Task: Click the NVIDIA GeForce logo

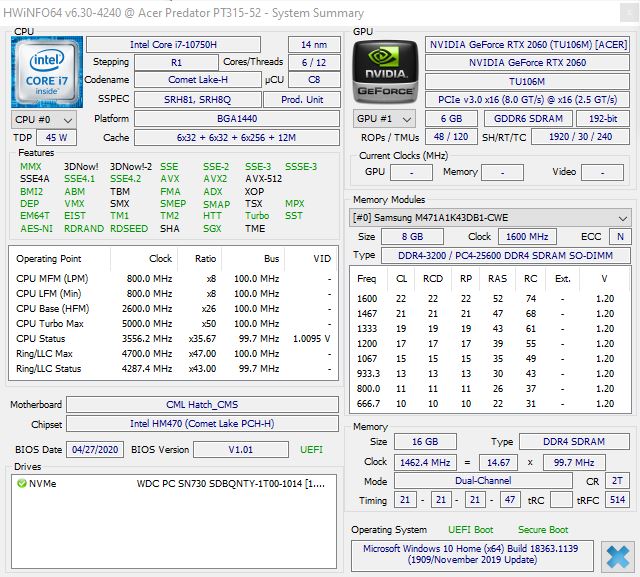Action: (385, 73)
